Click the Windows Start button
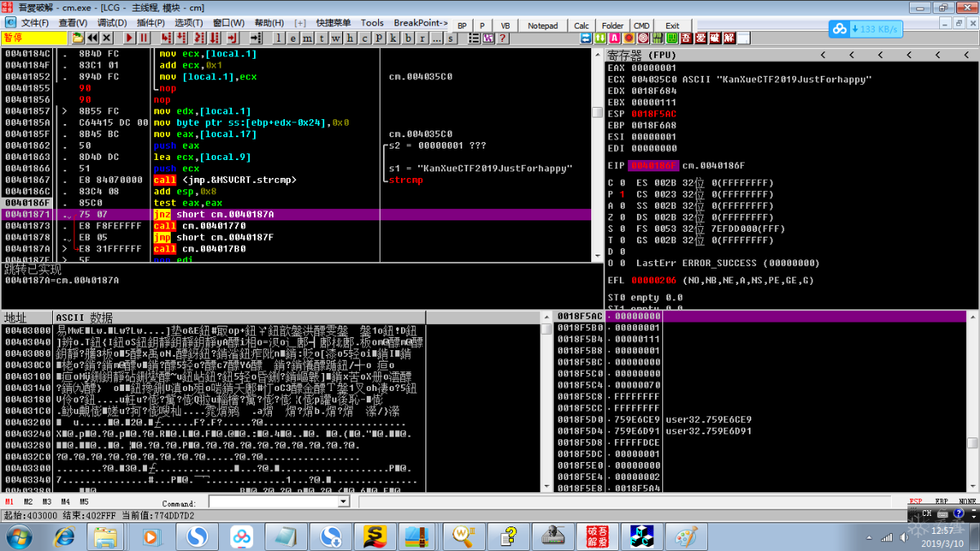This screenshot has height=551, width=980. [x=19, y=536]
